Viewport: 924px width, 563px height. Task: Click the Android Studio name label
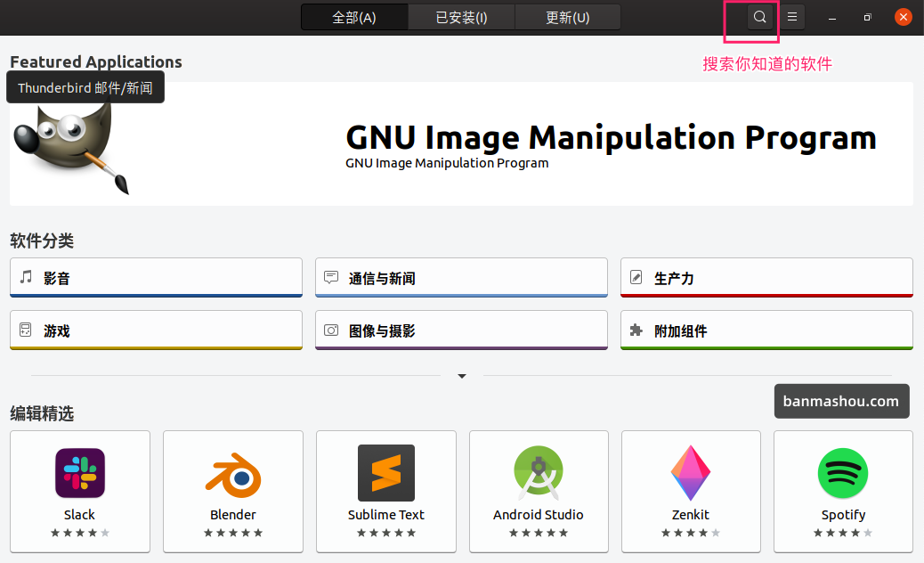[x=538, y=515]
